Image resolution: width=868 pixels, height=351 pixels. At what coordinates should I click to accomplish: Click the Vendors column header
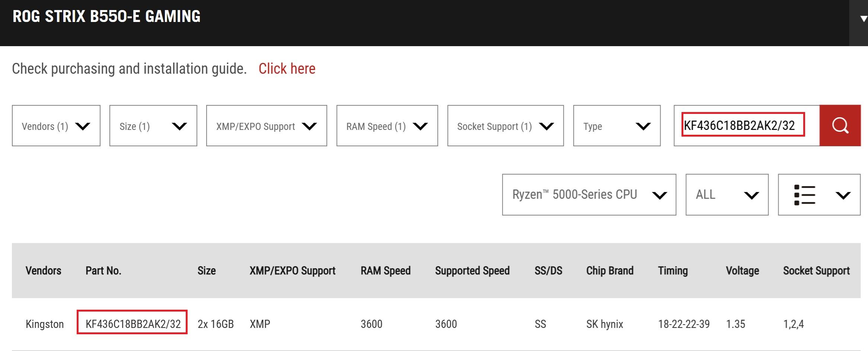43,271
